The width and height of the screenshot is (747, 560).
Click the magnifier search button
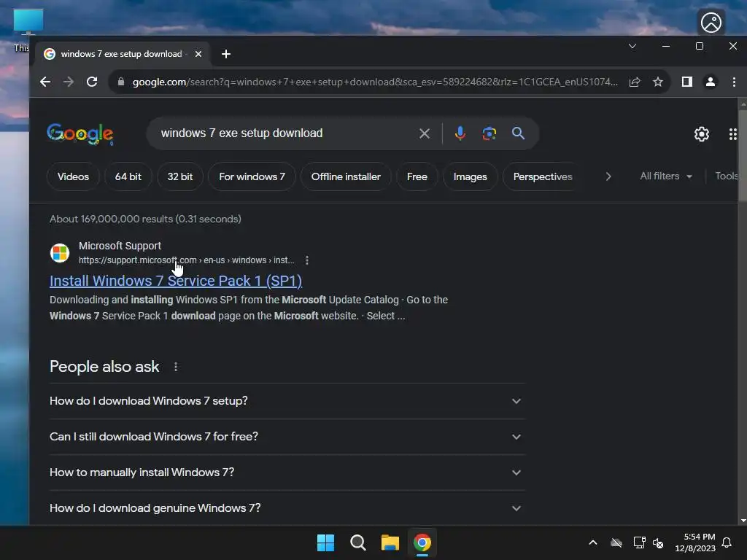coord(519,133)
